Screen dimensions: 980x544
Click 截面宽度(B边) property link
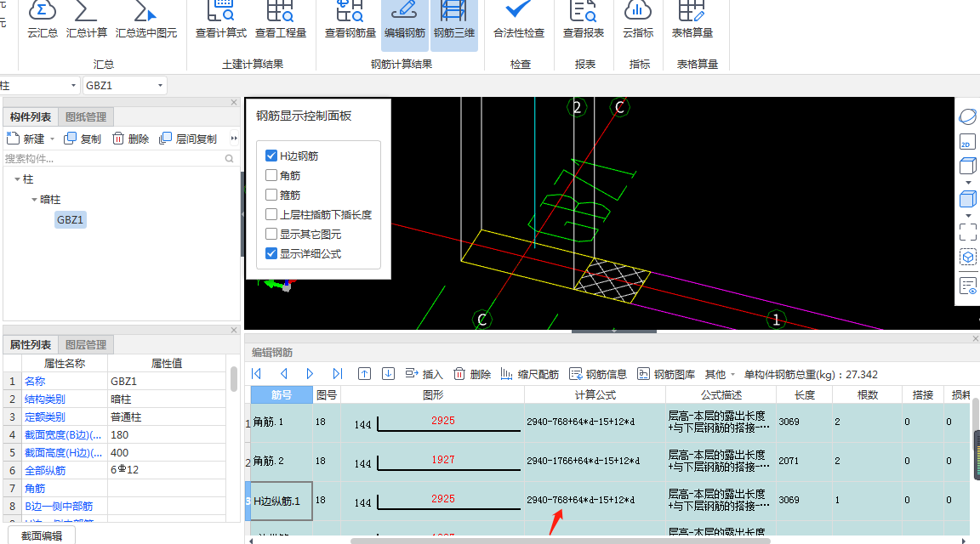tap(62, 434)
